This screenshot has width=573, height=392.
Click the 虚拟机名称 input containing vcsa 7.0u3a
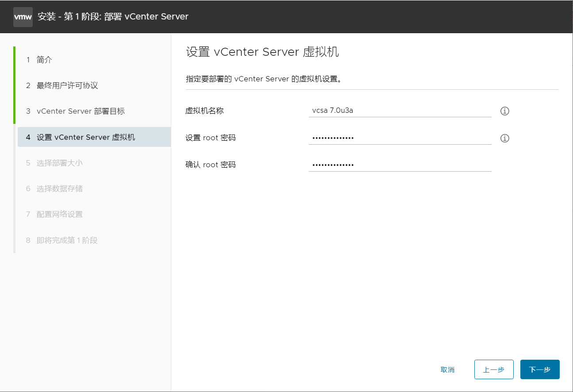pos(398,110)
